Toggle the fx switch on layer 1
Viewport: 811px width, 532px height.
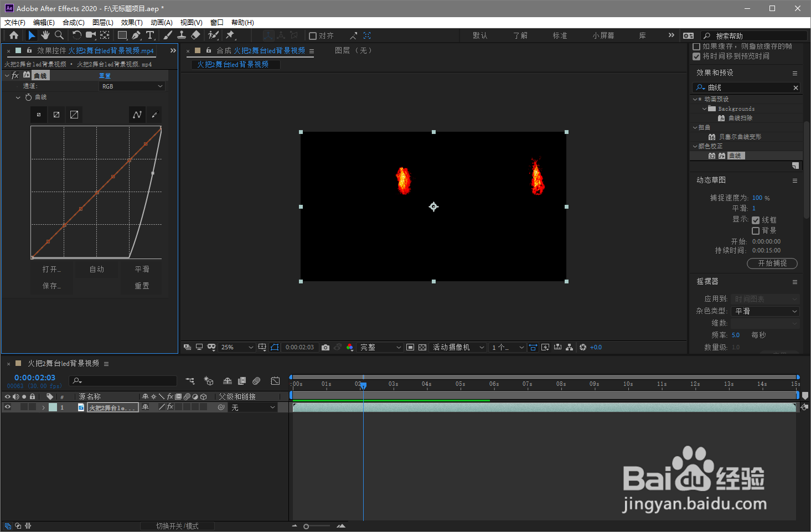pyautogui.click(x=171, y=407)
